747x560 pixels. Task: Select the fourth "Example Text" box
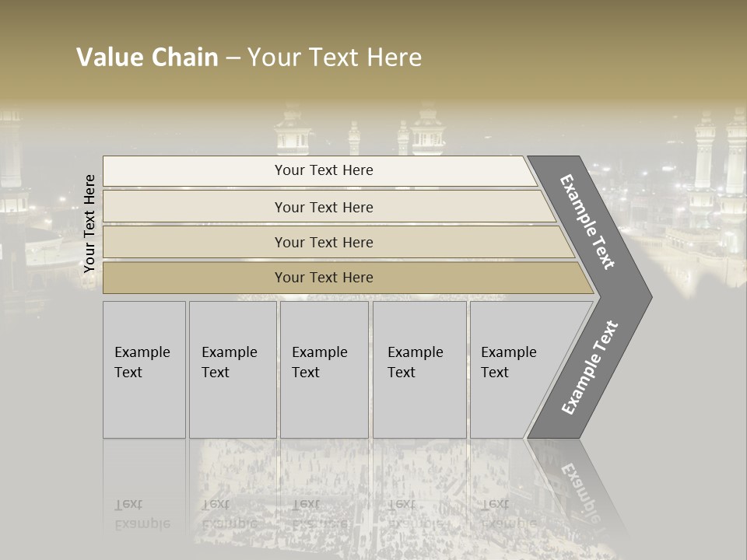tap(419, 369)
